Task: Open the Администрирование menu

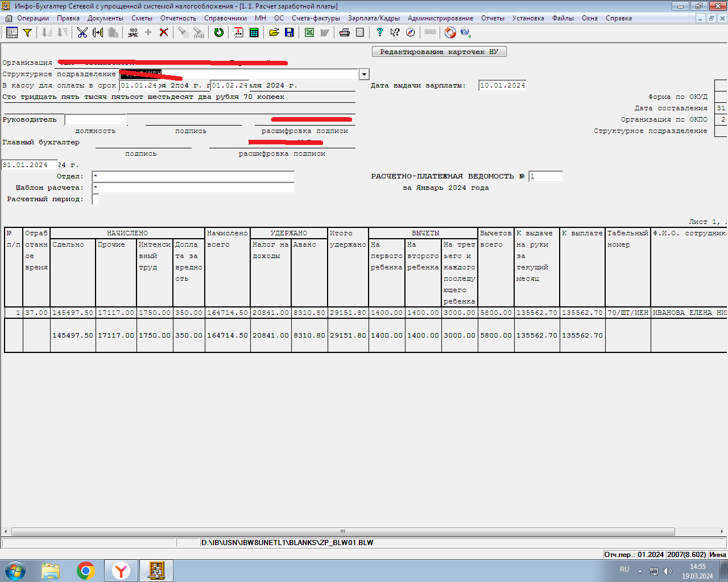Action: [440, 18]
